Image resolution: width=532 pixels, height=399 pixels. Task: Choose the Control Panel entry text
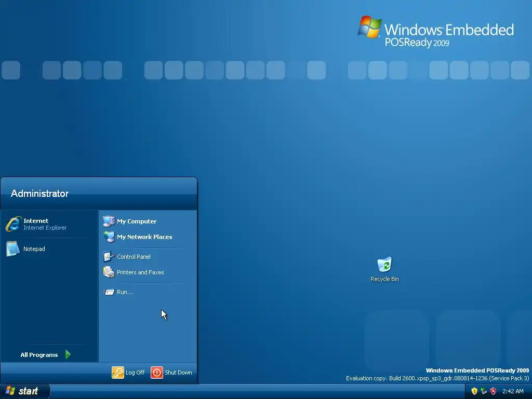tap(134, 257)
